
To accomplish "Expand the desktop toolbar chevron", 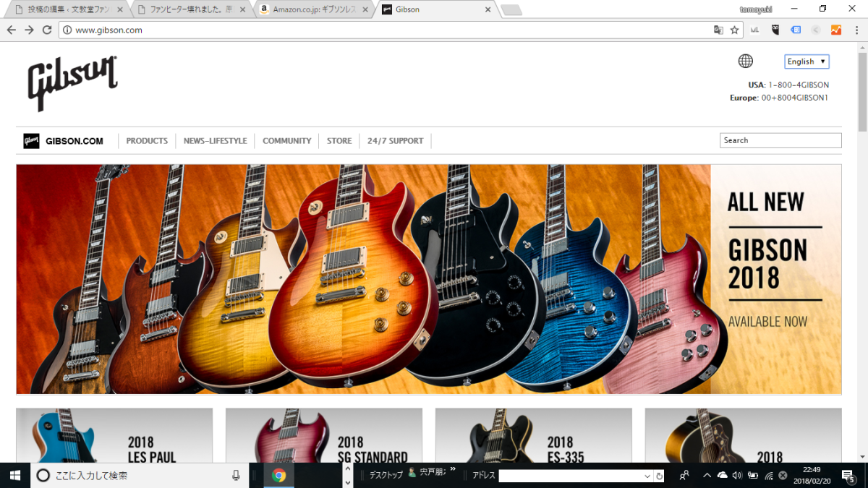I will click(453, 470).
